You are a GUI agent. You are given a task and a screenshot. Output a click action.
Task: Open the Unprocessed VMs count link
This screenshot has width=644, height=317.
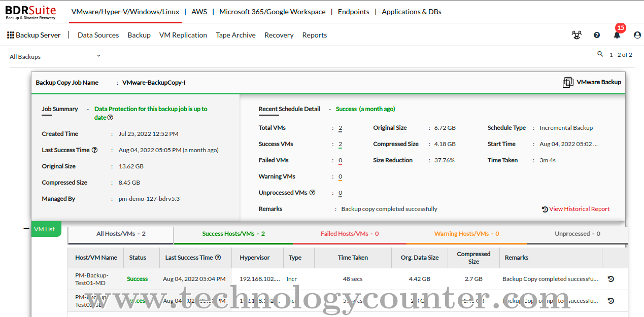point(340,193)
